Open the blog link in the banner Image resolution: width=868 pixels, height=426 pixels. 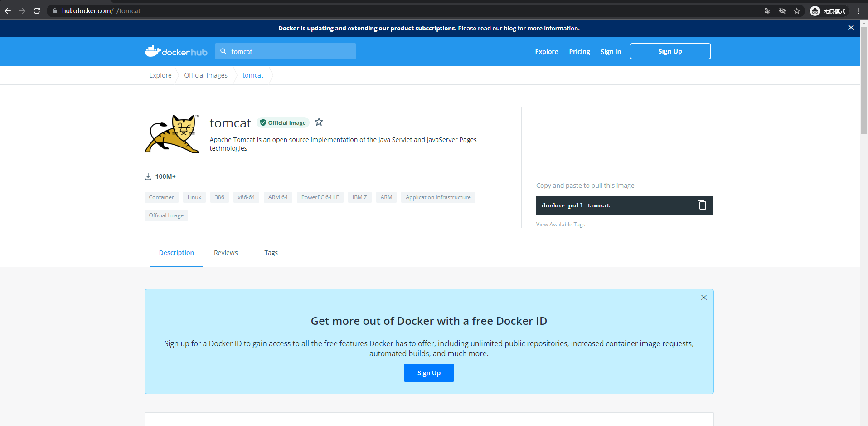coord(519,28)
